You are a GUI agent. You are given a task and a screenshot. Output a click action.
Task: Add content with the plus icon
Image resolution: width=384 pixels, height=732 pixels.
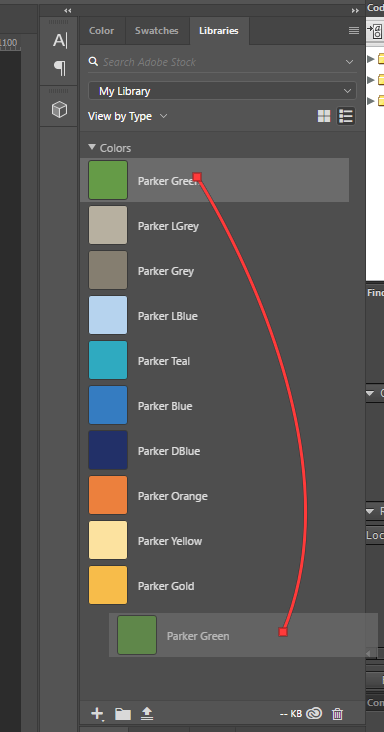coord(97,713)
